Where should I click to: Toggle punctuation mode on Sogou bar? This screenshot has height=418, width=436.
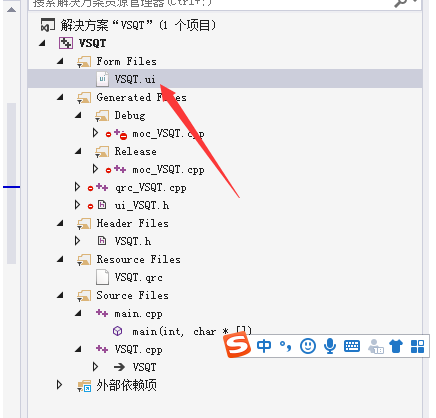coord(285,346)
